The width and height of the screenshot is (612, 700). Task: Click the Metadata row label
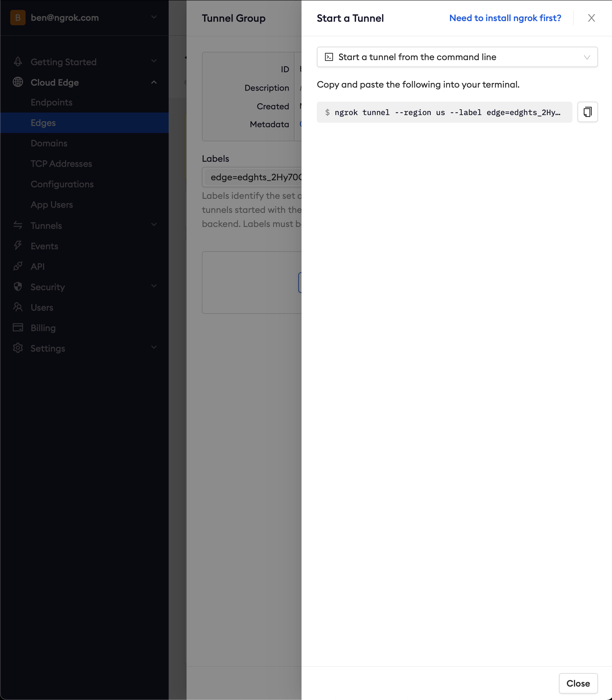tap(269, 124)
